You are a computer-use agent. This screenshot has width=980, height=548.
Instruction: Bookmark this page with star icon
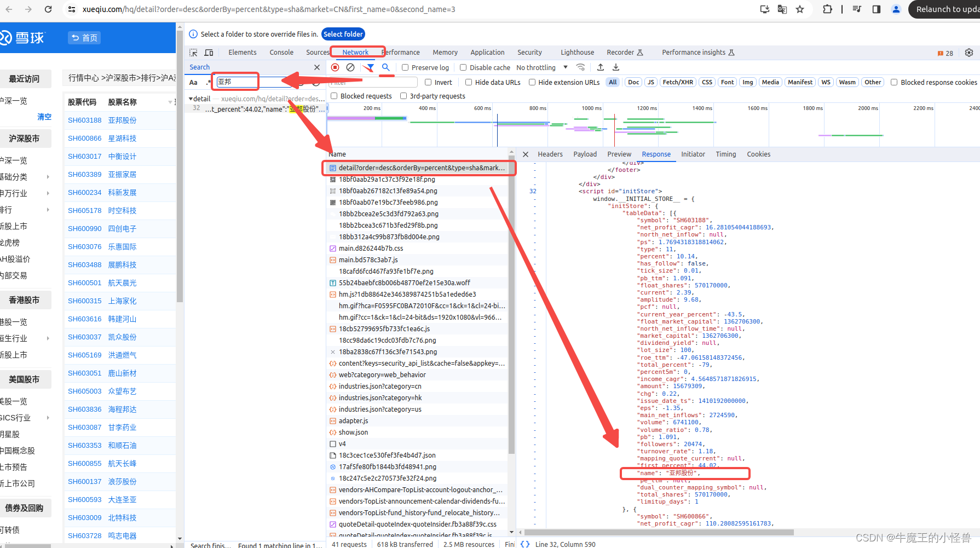pyautogui.click(x=800, y=9)
